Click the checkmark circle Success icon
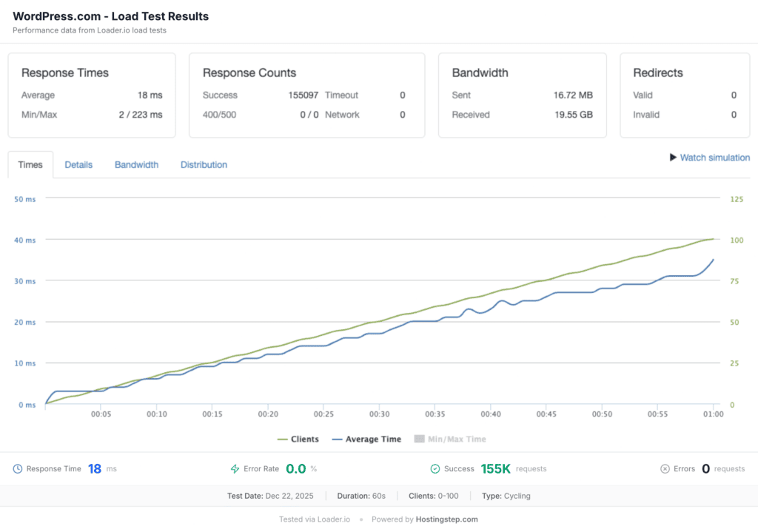758x532 pixels. [435, 468]
